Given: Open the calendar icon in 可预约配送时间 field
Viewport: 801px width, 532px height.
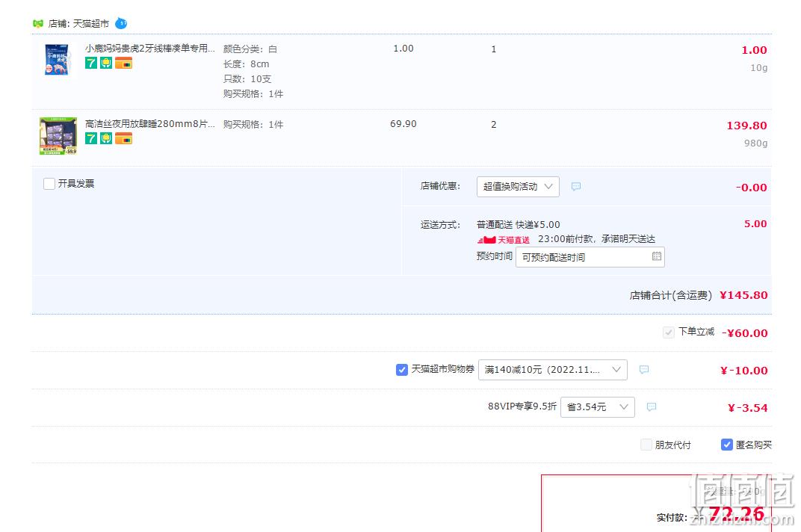Looking at the screenshot, I should click(x=657, y=256).
